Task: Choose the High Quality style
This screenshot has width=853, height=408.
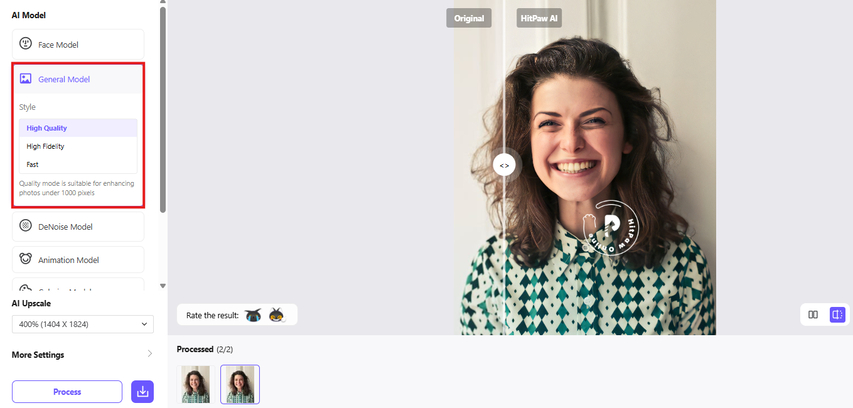Action: [x=78, y=128]
